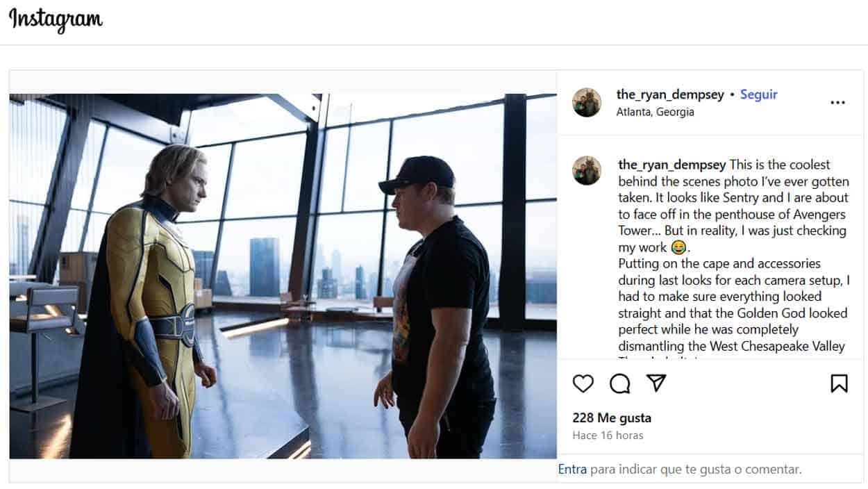
Task: Follow the account with Seguir
Action: 758,94
